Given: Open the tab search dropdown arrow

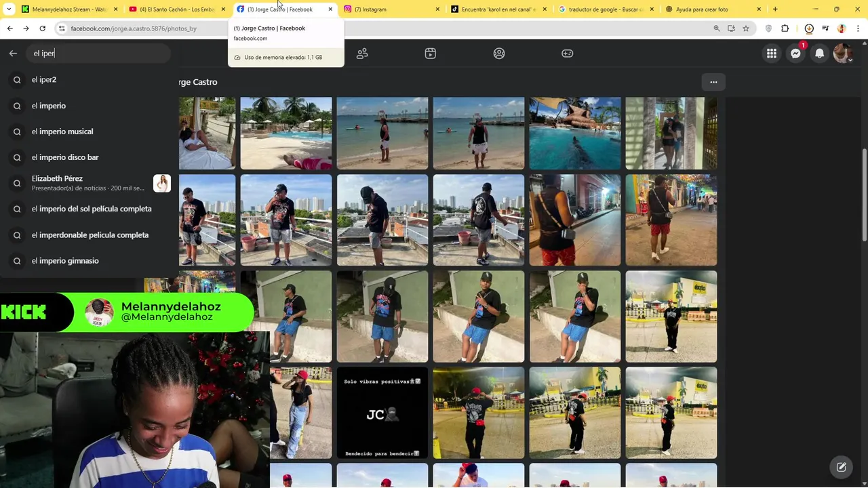Looking at the screenshot, I should tap(9, 9).
